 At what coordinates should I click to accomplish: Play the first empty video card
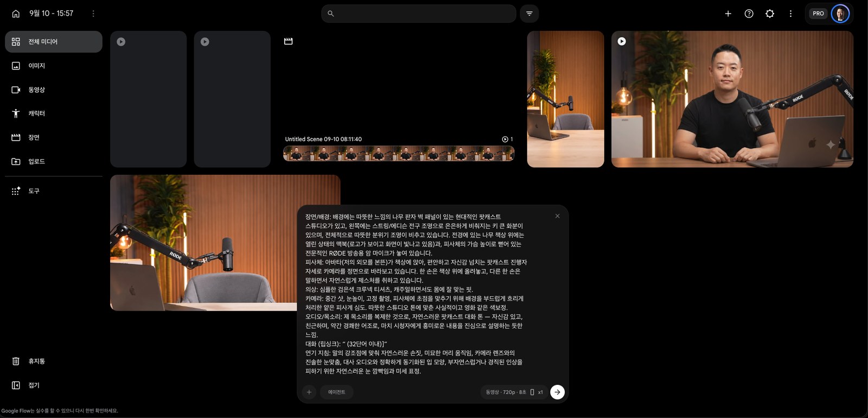pyautogui.click(x=121, y=42)
